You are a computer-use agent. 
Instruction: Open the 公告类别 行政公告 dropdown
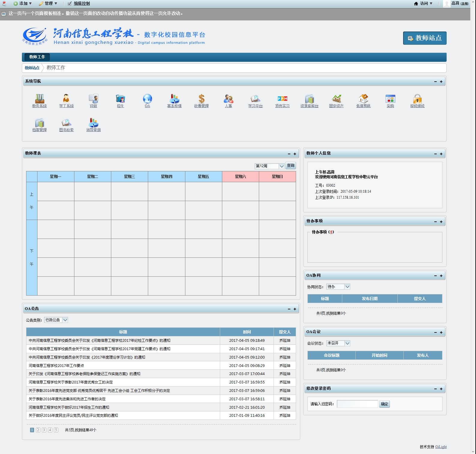[65, 320]
